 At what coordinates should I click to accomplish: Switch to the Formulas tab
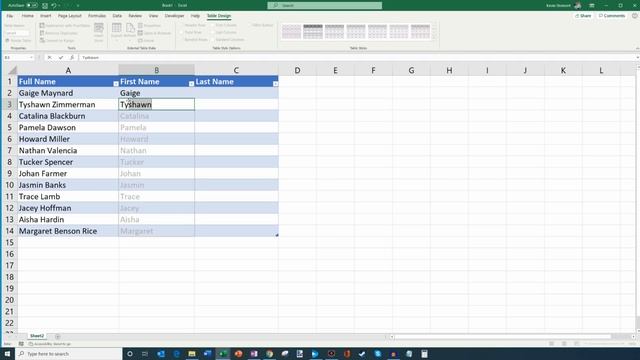pos(97,16)
